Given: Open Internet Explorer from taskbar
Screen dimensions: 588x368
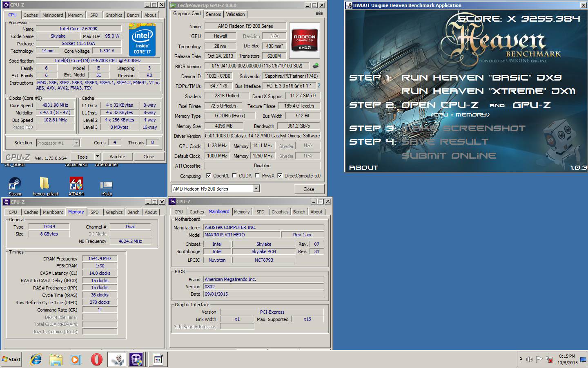Looking at the screenshot, I should pyautogui.click(x=36, y=359).
